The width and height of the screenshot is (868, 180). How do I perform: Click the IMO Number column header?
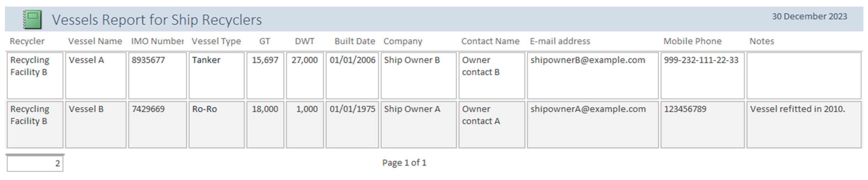pyautogui.click(x=157, y=41)
